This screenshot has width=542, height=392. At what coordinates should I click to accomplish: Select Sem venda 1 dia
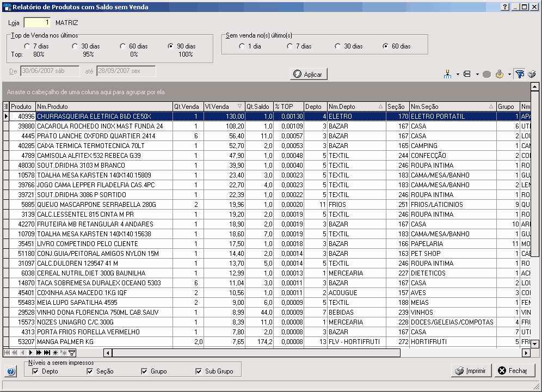coord(242,46)
